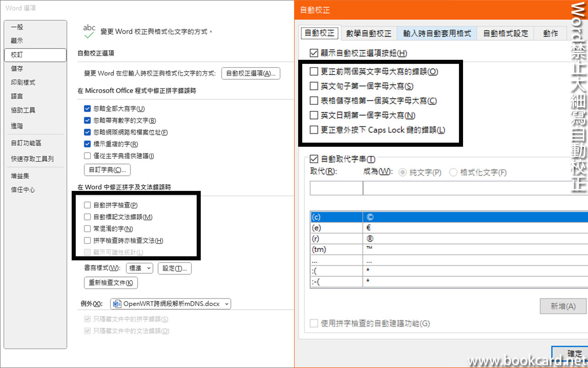
Task: Click the 自動校正選項 button
Action: pyautogui.click(x=251, y=73)
